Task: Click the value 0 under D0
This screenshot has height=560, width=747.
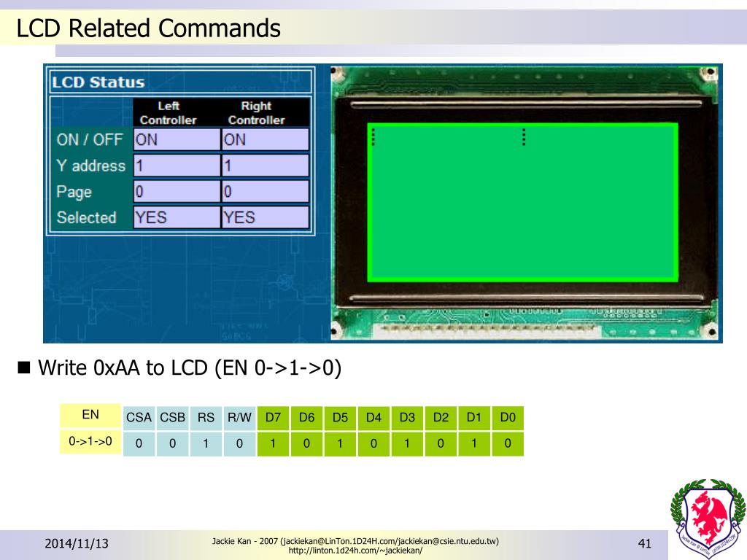Action: coord(508,444)
